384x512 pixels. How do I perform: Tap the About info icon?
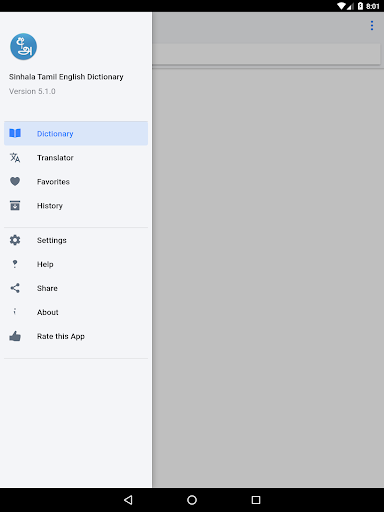click(x=15, y=312)
